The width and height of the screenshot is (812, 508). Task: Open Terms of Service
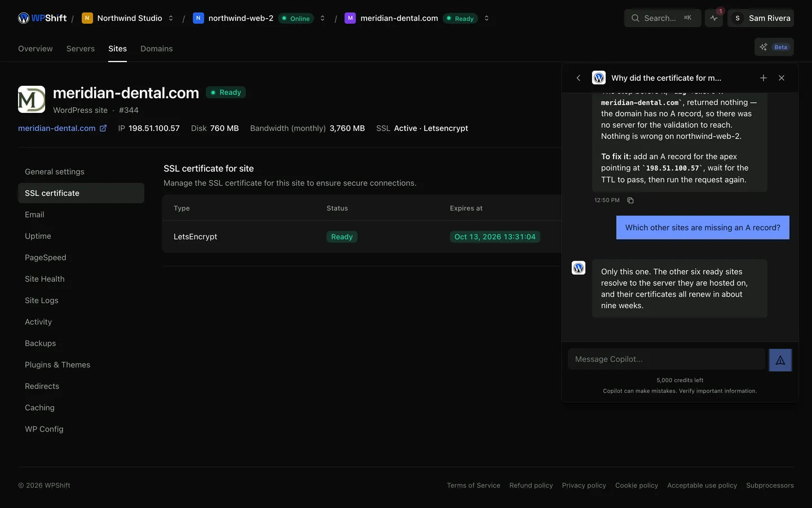474,485
